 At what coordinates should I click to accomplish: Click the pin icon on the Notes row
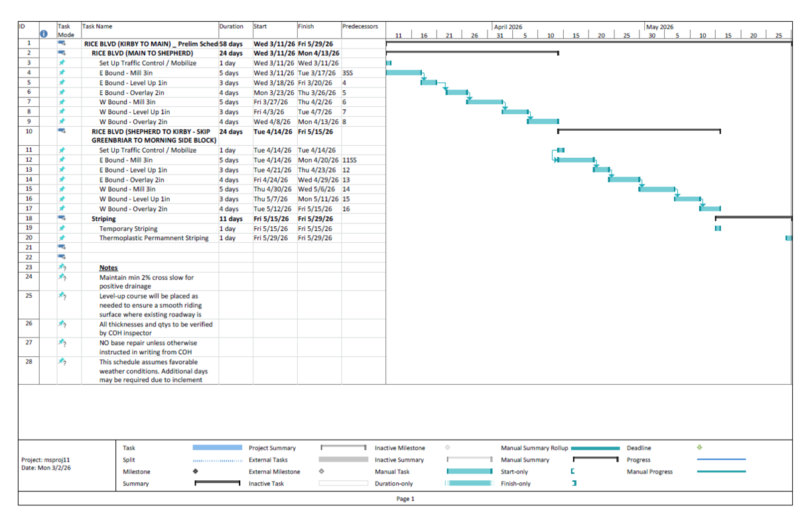click(x=62, y=268)
